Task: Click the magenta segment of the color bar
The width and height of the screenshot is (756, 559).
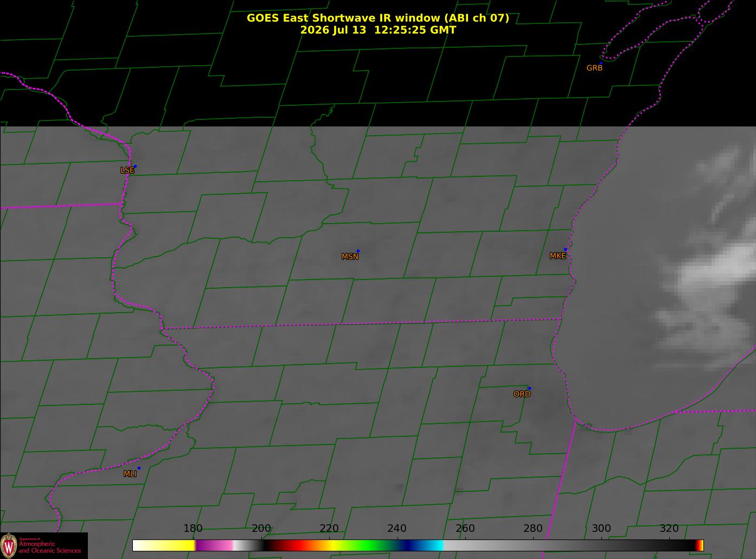Action: coord(214,545)
